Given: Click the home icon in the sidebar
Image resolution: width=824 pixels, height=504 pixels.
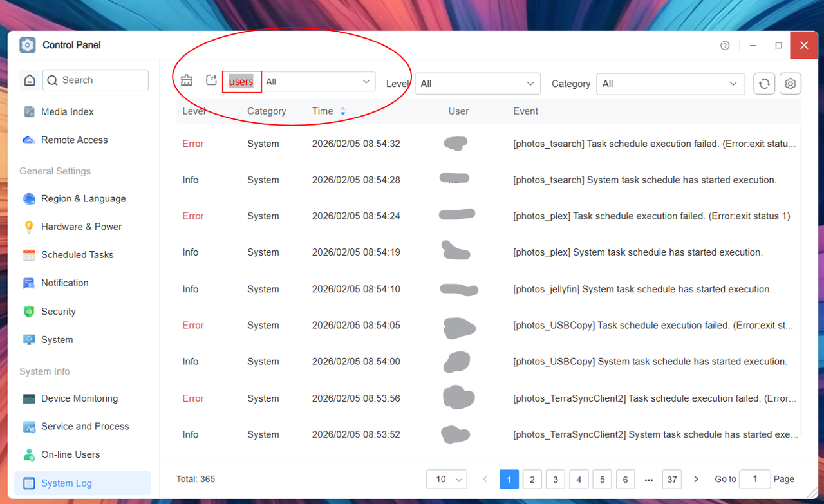Looking at the screenshot, I should click(x=29, y=80).
